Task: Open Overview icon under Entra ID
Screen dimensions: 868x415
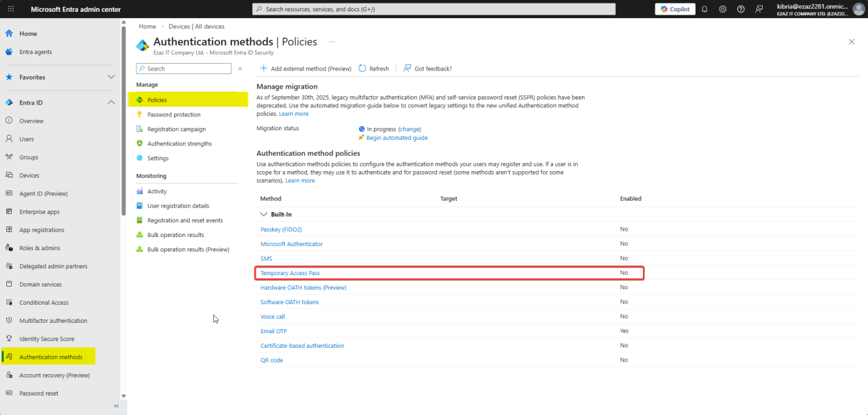Action: 9,121
